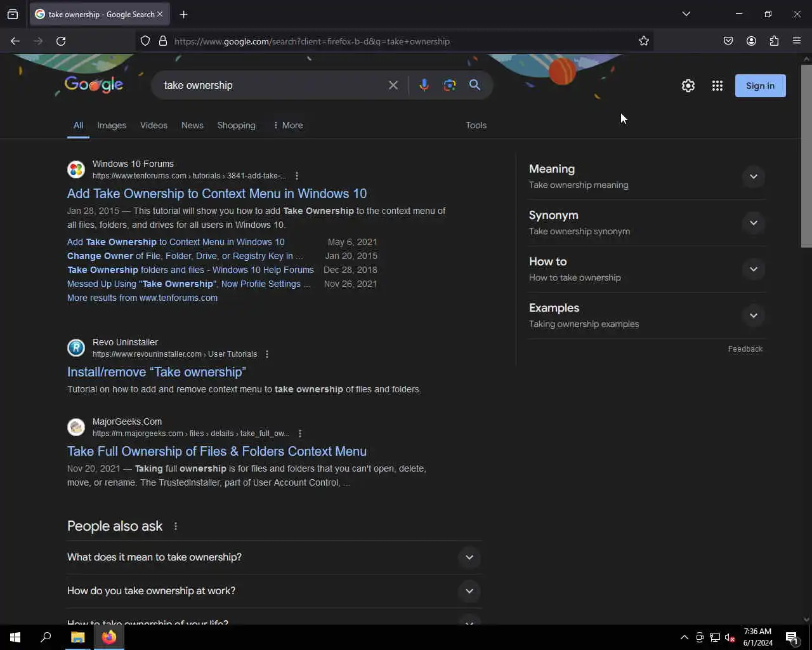
Task: Open options menu for Windows 10 Forums result
Action: (x=297, y=176)
